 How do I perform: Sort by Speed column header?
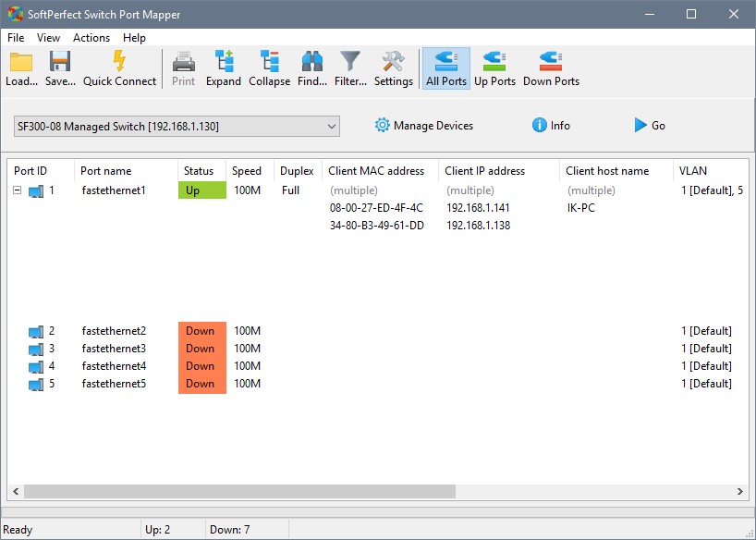[x=250, y=171]
